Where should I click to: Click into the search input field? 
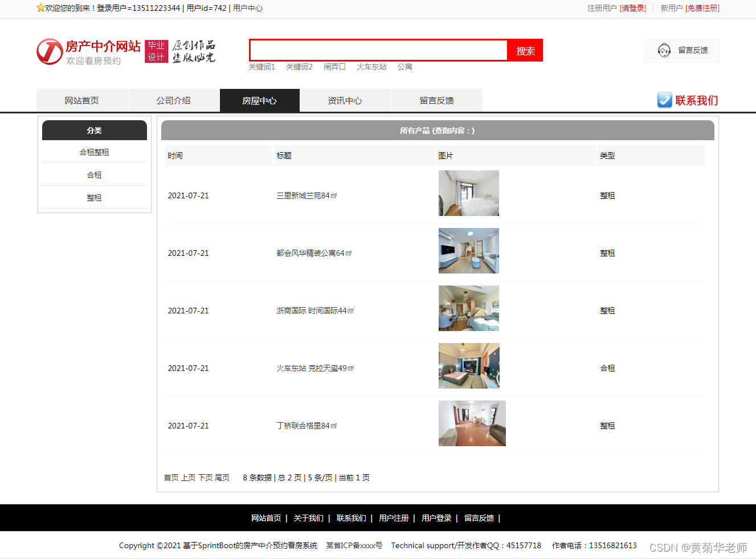tap(379, 50)
